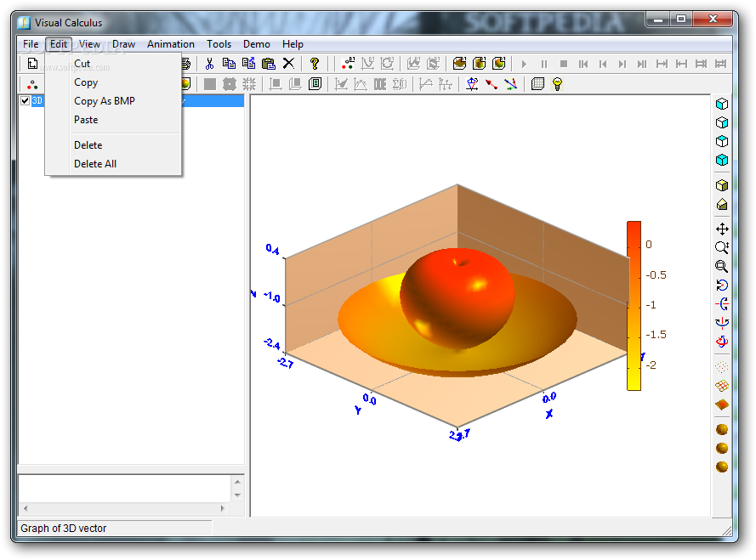The height and width of the screenshot is (560, 756).
Task: Open the Help menu
Action: point(293,44)
